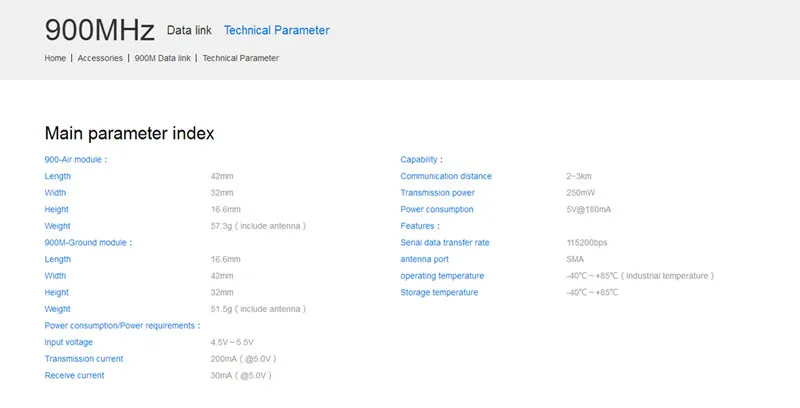This screenshot has width=800, height=408.
Task: Click the Length label under 900M-Ground module
Action: (x=58, y=259)
